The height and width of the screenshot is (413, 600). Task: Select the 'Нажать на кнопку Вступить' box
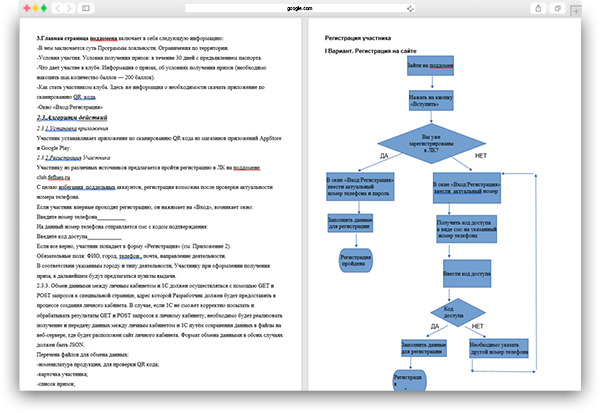point(429,101)
